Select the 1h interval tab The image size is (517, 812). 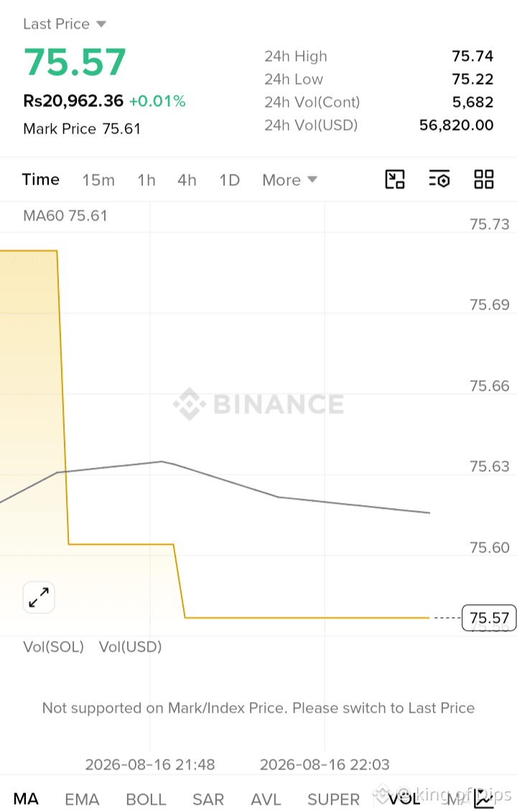(146, 180)
